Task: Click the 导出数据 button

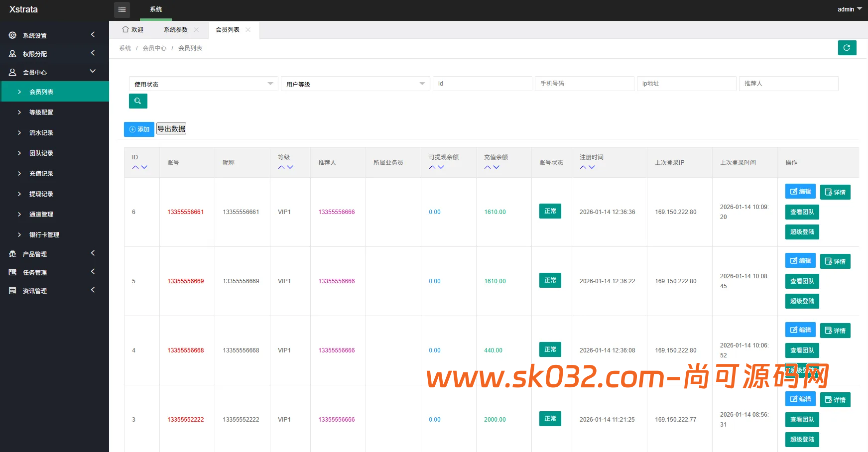Action: (171, 128)
